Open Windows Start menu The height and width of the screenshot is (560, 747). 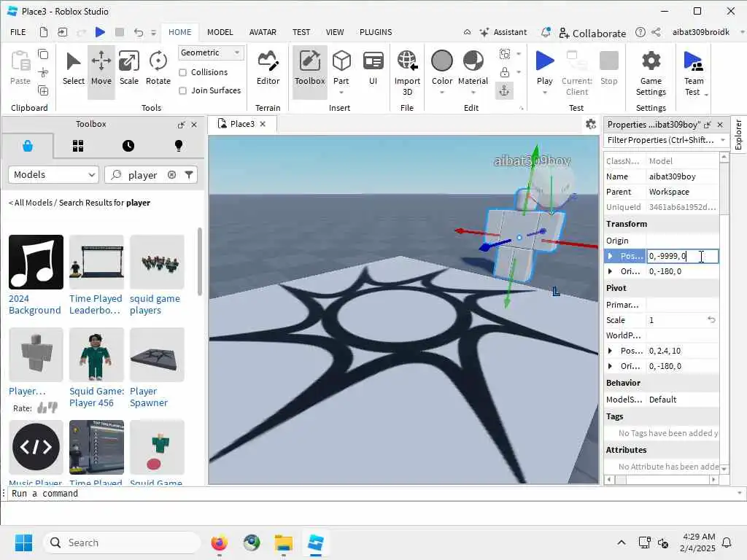23,542
